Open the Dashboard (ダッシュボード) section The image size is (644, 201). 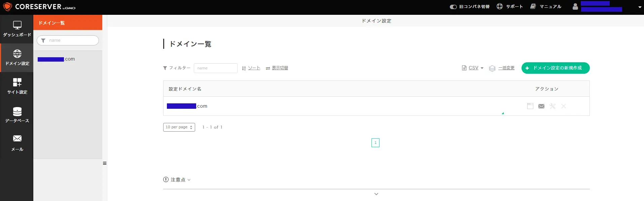pyautogui.click(x=17, y=29)
